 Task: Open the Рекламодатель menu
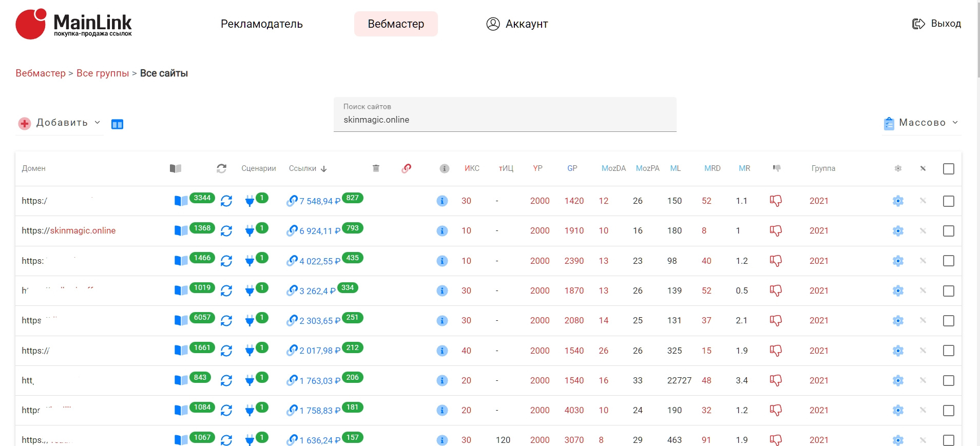point(262,24)
